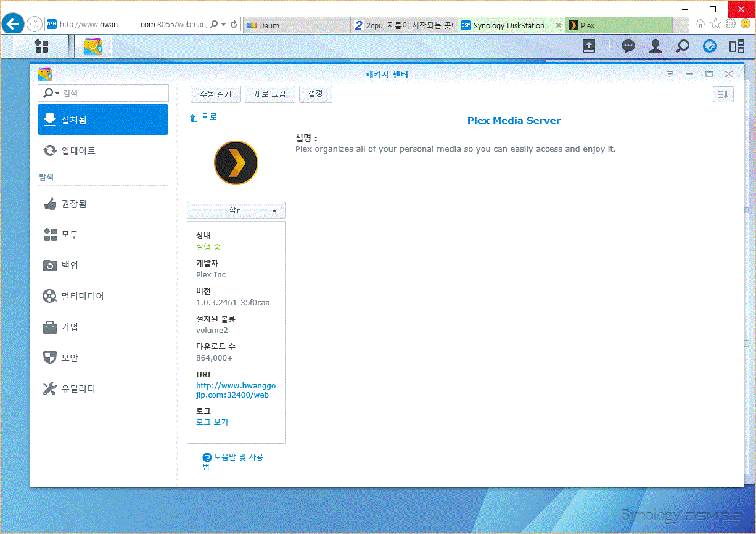This screenshot has width=756, height=534.
Task: Select 유틸리티 utilities category
Action: (x=103, y=388)
